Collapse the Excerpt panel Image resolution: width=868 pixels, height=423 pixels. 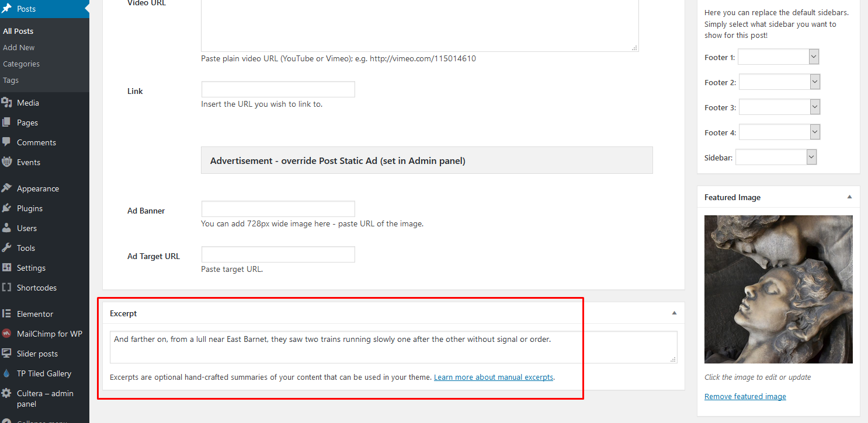(674, 313)
